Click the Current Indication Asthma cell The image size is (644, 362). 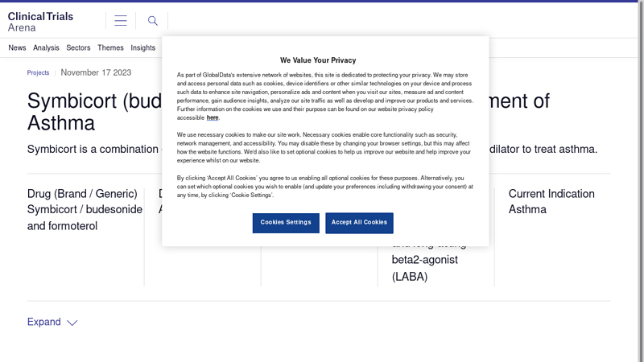pos(551,202)
